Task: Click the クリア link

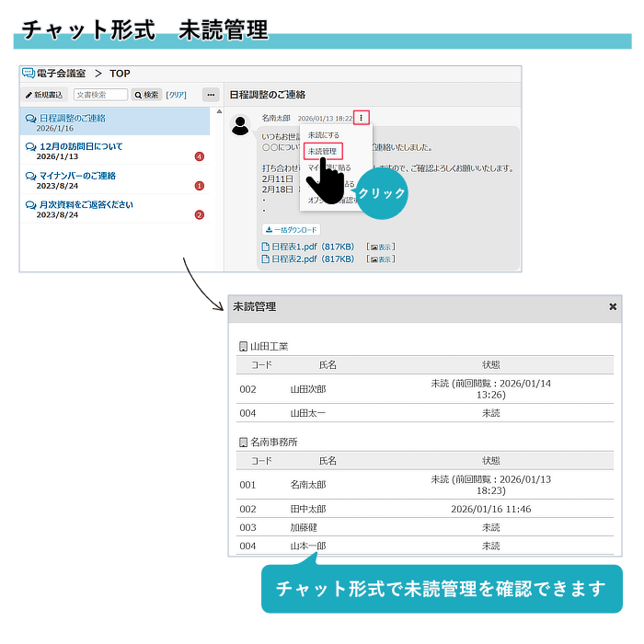Action: [177, 95]
